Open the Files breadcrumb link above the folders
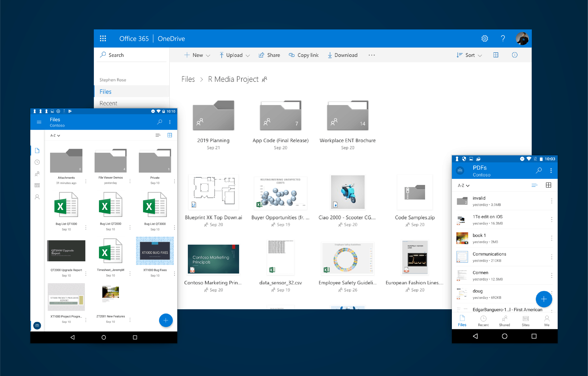The height and width of the screenshot is (376, 588). click(x=188, y=79)
